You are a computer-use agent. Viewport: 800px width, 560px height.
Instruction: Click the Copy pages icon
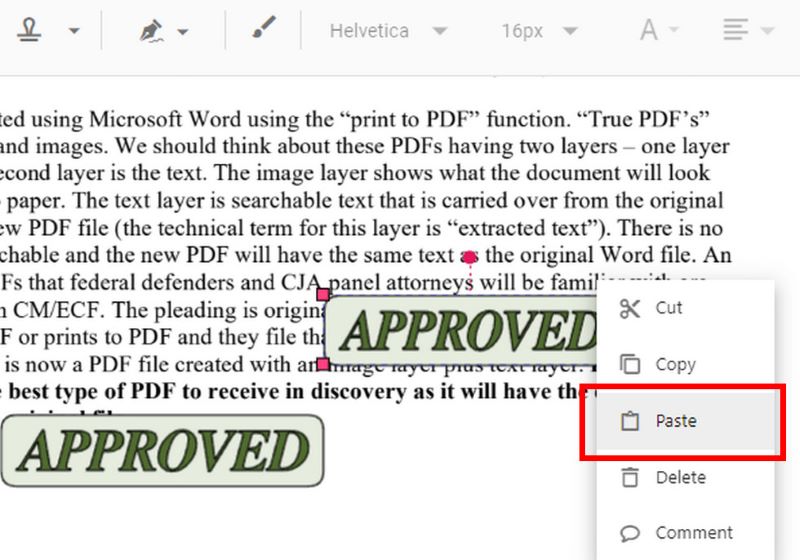(630, 364)
